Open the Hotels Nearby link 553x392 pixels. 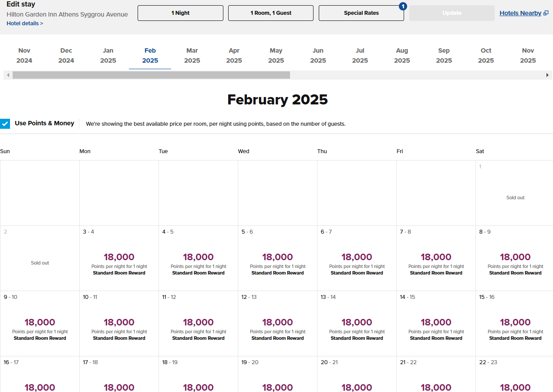point(520,13)
